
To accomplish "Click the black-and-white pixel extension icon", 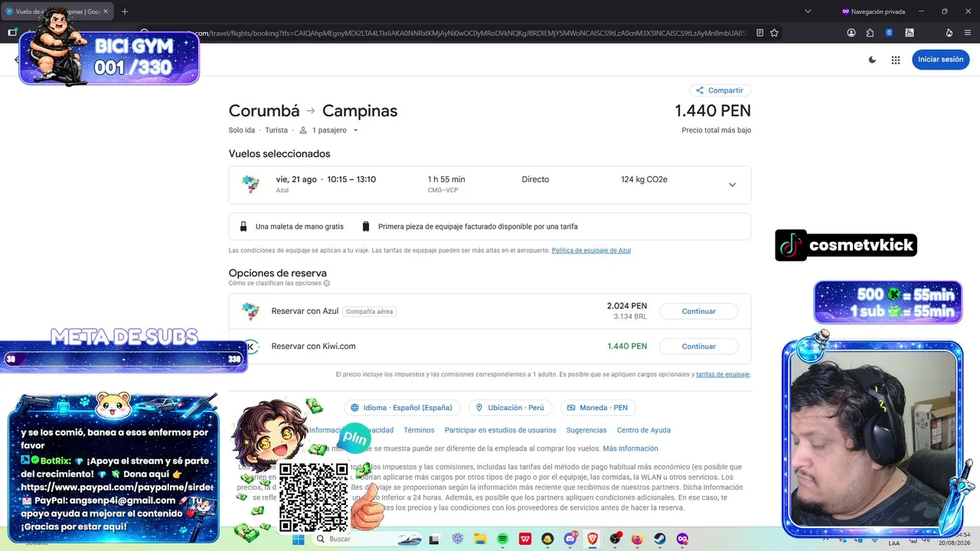I will [x=910, y=33].
